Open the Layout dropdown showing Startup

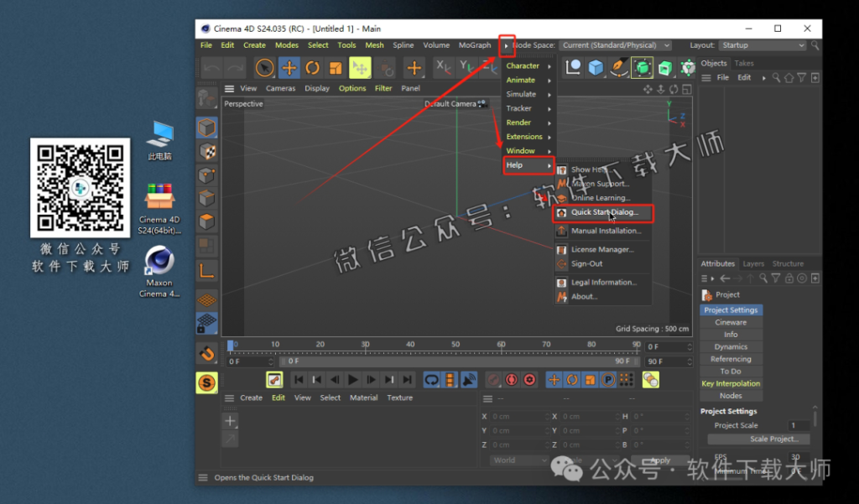click(762, 45)
